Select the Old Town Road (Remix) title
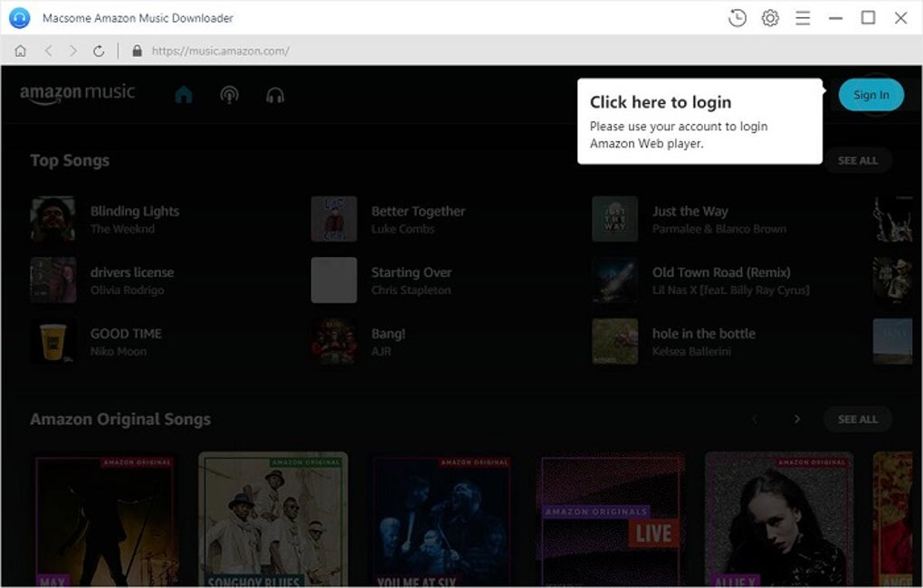 (721, 272)
